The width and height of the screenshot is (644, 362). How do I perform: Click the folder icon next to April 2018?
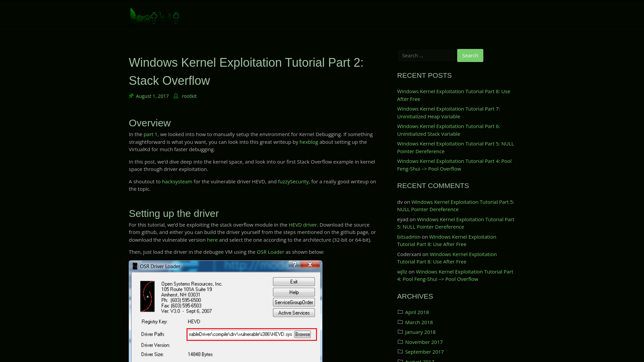click(400, 312)
